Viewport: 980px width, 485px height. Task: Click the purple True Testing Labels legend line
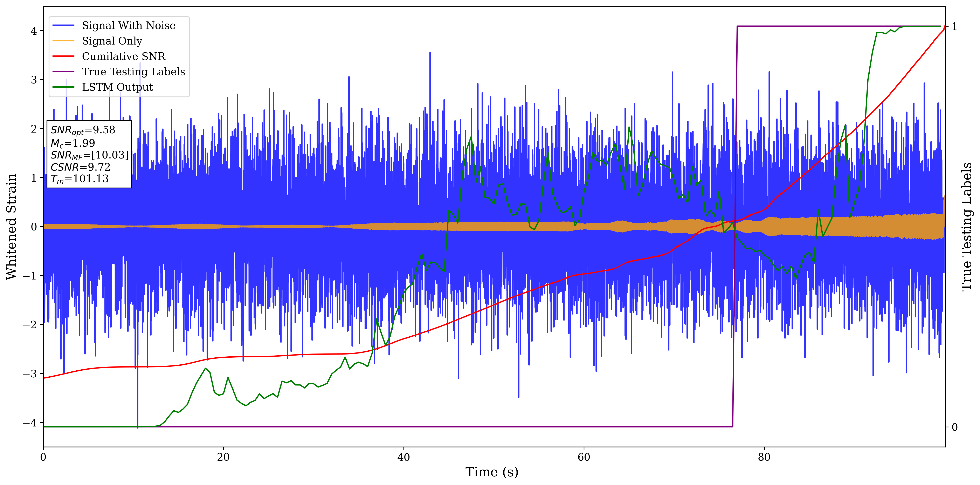(63, 72)
